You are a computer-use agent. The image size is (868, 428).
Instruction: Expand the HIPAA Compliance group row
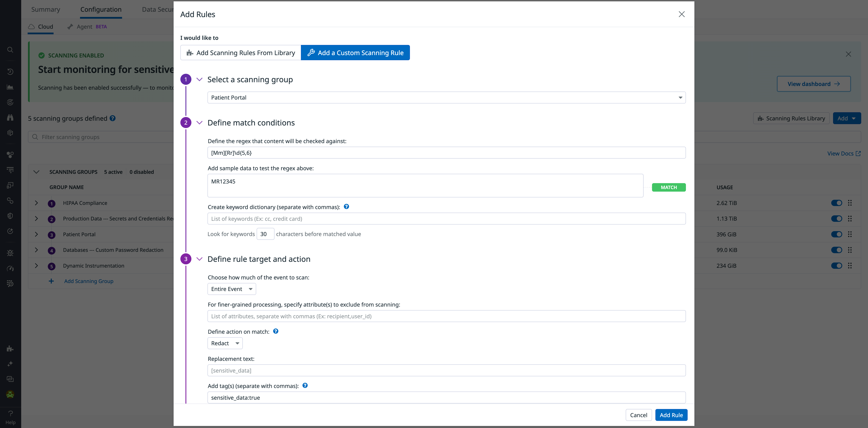(36, 203)
